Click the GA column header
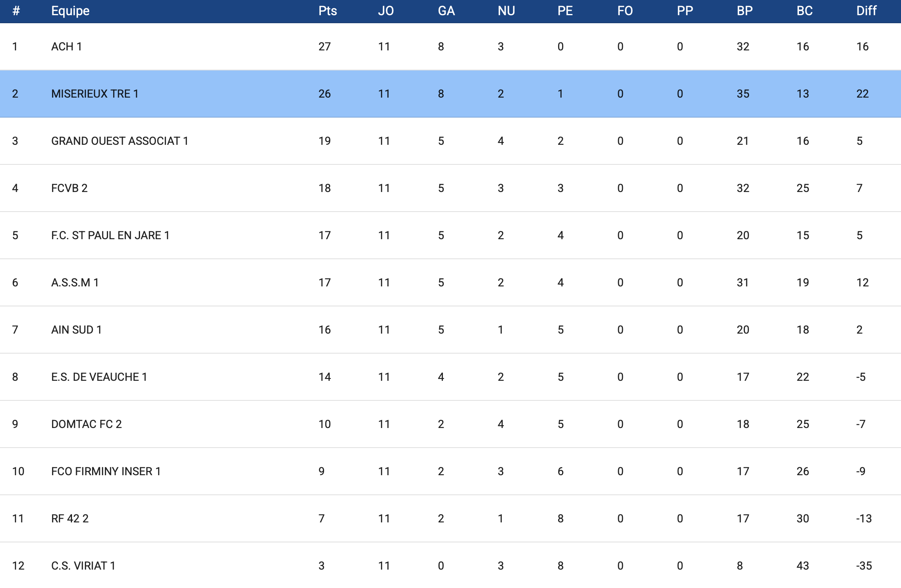The image size is (901, 588). [446, 11]
